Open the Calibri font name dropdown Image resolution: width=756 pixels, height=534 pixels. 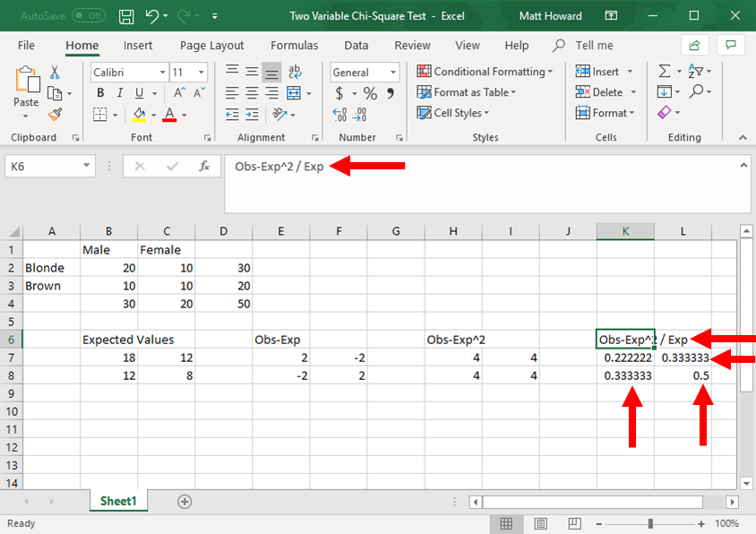click(x=162, y=73)
